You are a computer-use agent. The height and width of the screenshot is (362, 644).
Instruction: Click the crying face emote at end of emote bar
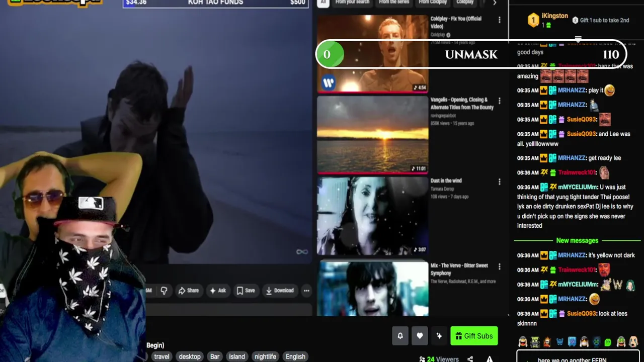[633, 342]
